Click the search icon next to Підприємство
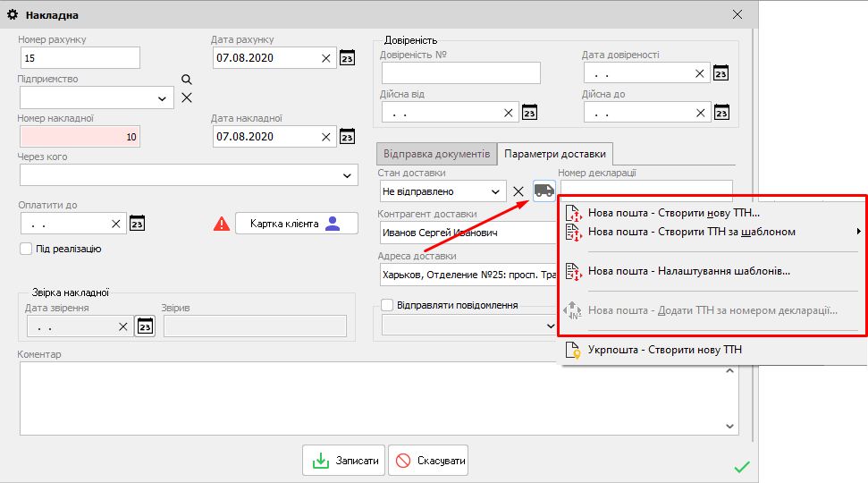This screenshot has width=868, height=483. pos(187,80)
